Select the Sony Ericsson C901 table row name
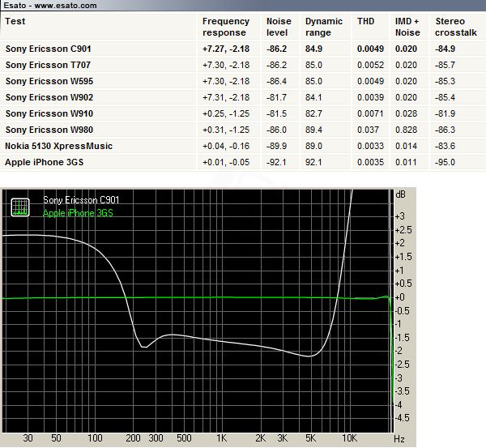This screenshot has width=486, height=448. pos(49,49)
